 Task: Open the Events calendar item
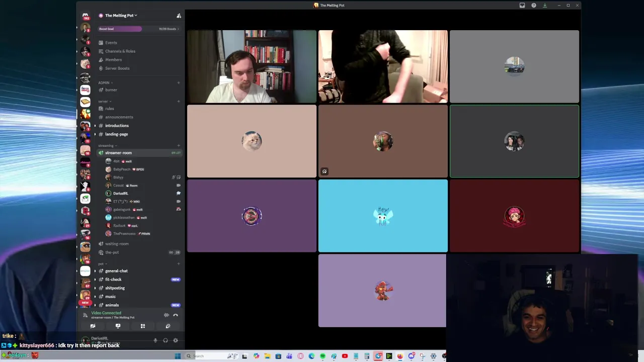tap(111, 43)
